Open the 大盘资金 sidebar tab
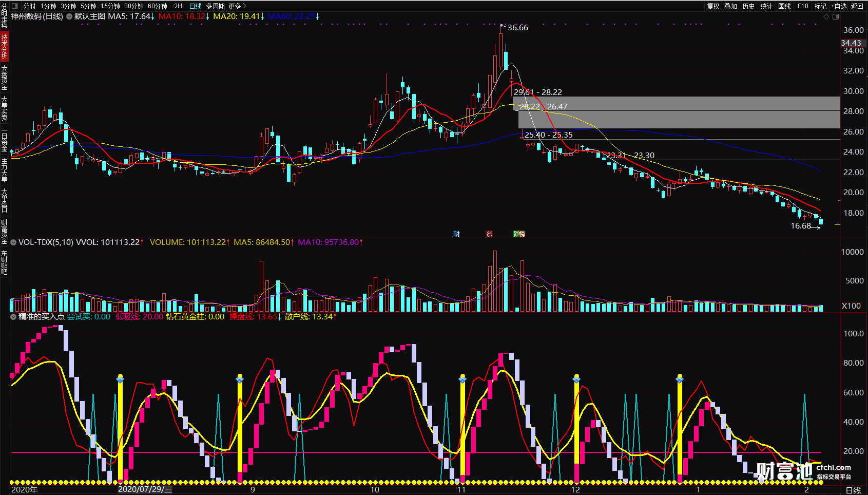 tap(4, 77)
